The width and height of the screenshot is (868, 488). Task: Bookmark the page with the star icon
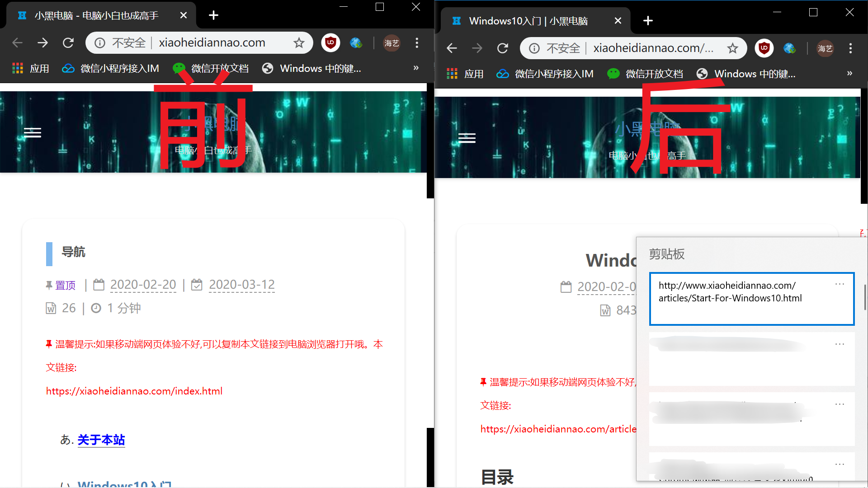(x=299, y=42)
